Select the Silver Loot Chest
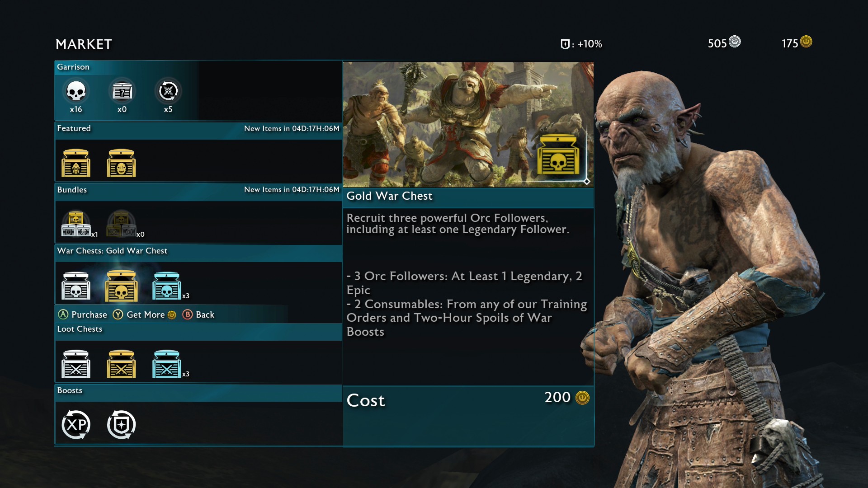The width and height of the screenshot is (868, 488). [76, 364]
